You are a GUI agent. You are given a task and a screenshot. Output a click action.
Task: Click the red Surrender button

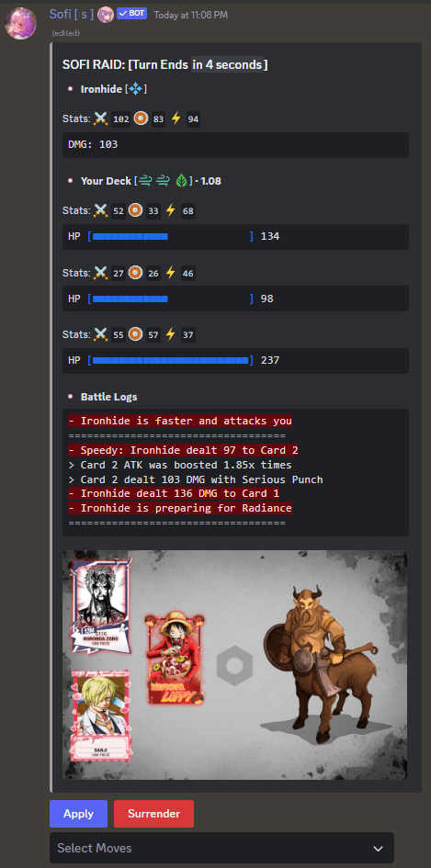(x=153, y=814)
